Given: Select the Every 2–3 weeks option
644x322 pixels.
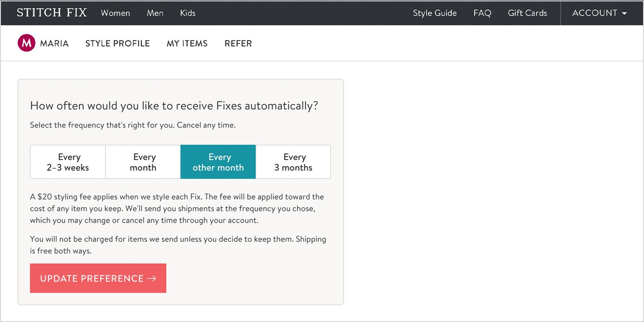Looking at the screenshot, I should click(x=68, y=162).
